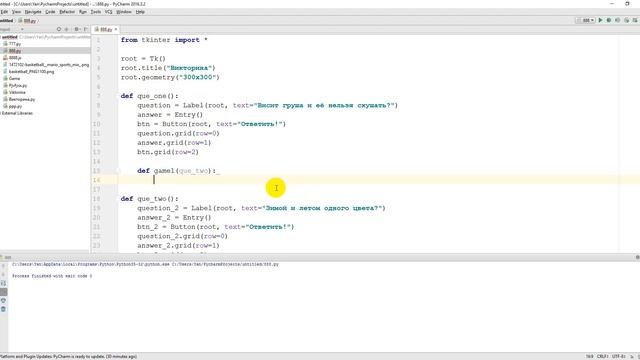This screenshot has height=360, width=640.
Task: Open the Refactor menu
Action: 67,12
